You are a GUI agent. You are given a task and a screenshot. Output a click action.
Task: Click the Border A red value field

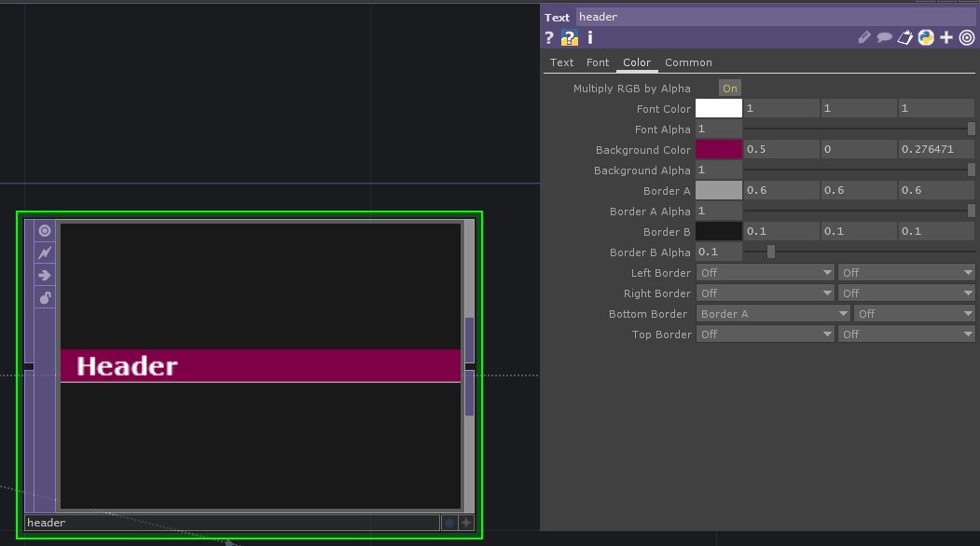[780, 190]
